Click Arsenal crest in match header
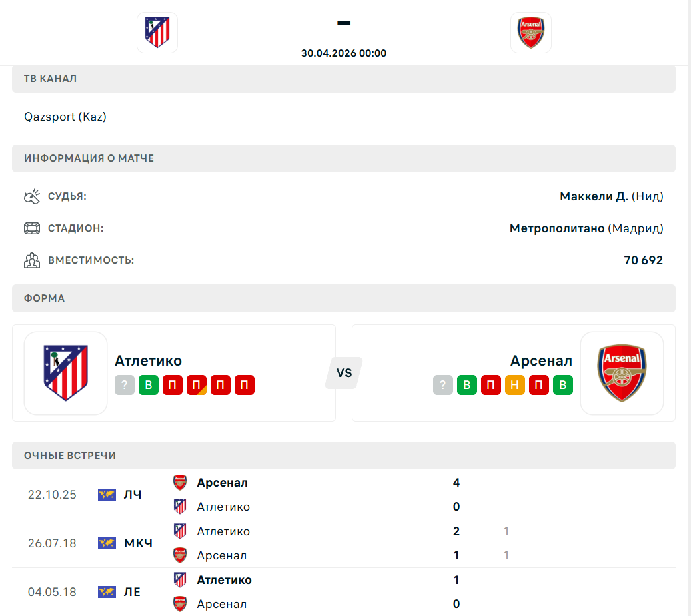The image size is (691, 616). click(531, 32)
